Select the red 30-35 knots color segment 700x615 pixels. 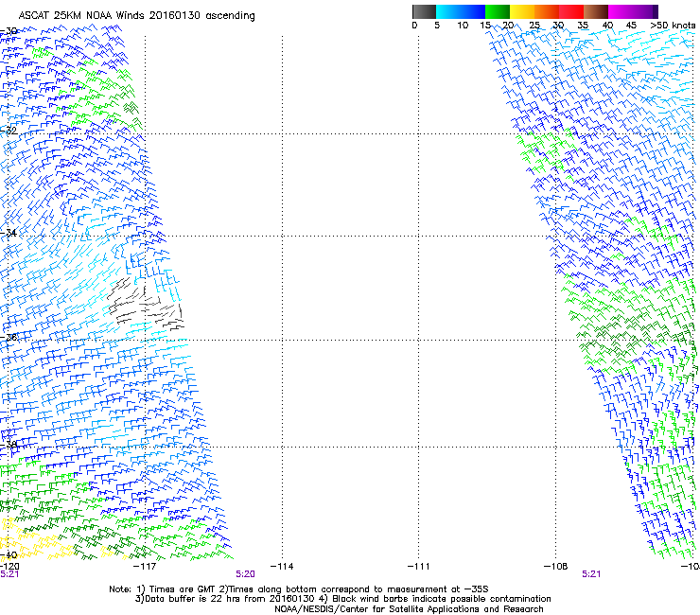(x=571, y=11)
